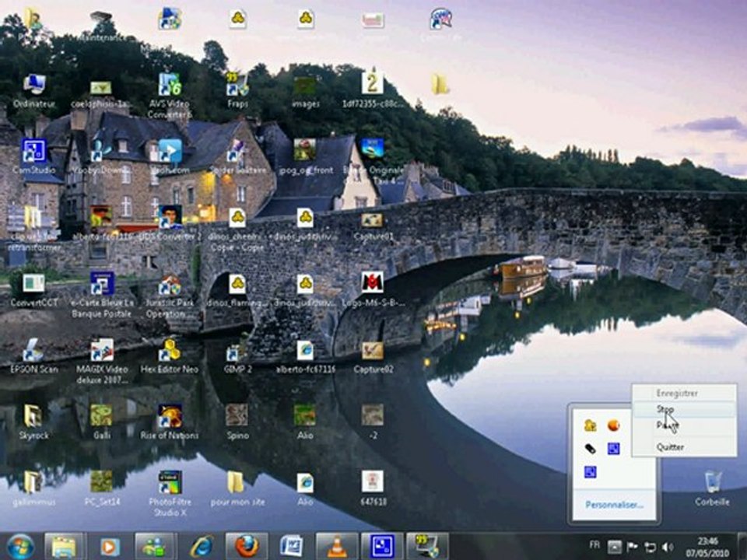Click Pause in the tray context menu
This screenshot has height=560, width=747.
(x=667, y=425)
